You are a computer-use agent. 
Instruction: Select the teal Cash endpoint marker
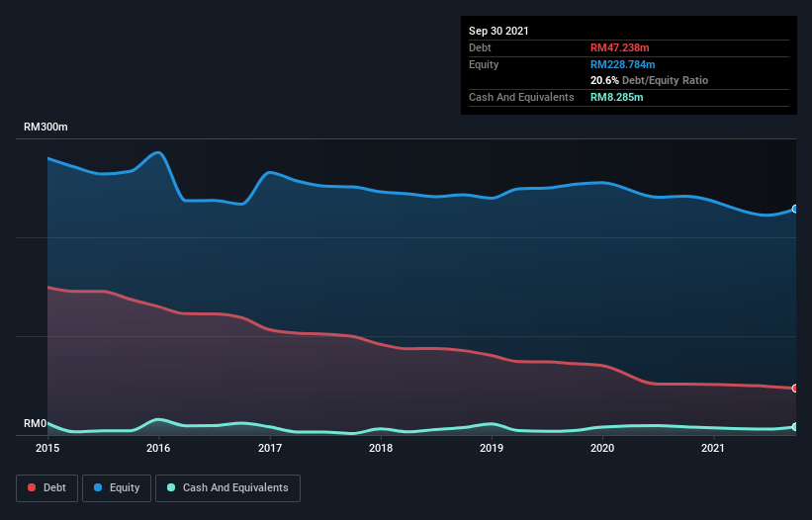[x=795, y=427]
